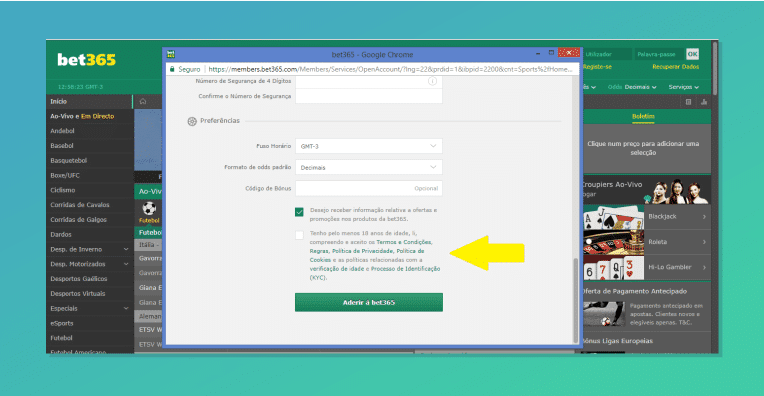Open the Política de Privacidade link
764x396 pixels.
pos(362,251)
